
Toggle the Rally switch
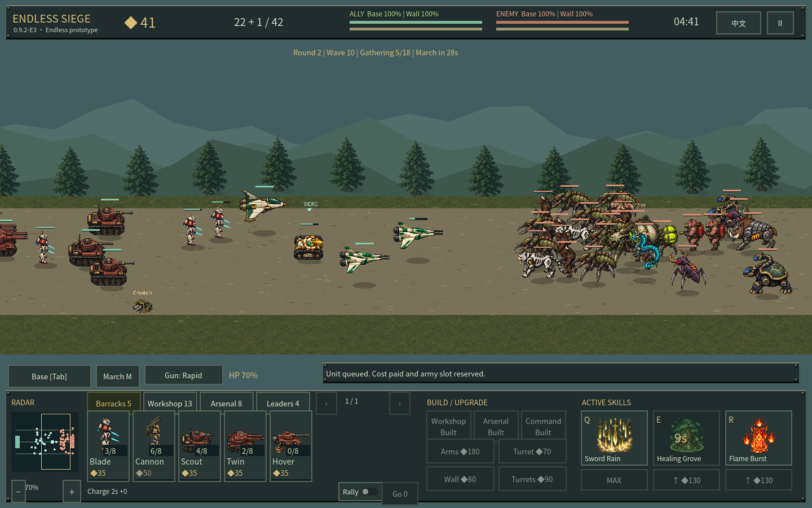click(370, 492)
